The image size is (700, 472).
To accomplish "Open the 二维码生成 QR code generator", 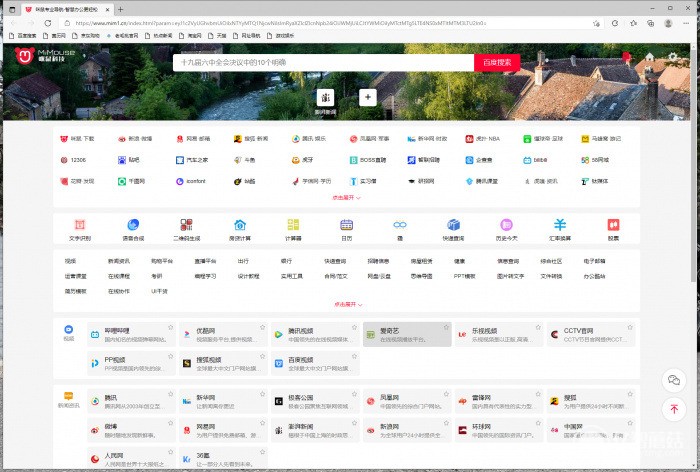I will (x=187, y=230).
